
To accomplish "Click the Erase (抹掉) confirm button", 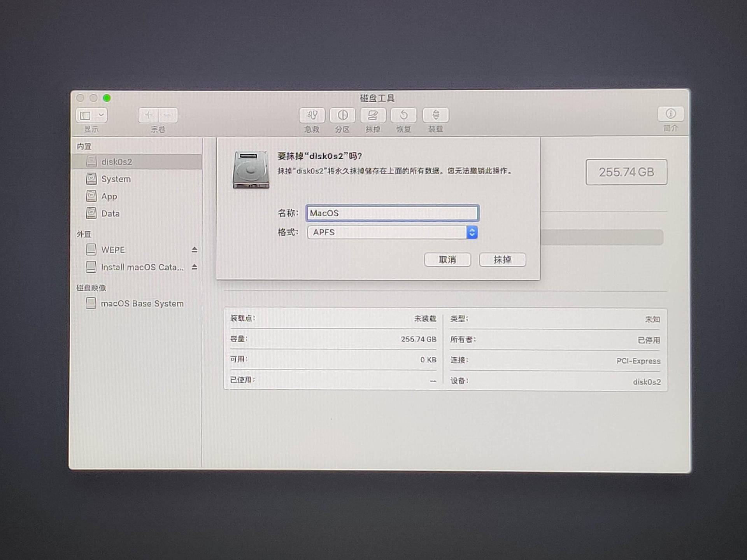I will [x=502, y=259].
